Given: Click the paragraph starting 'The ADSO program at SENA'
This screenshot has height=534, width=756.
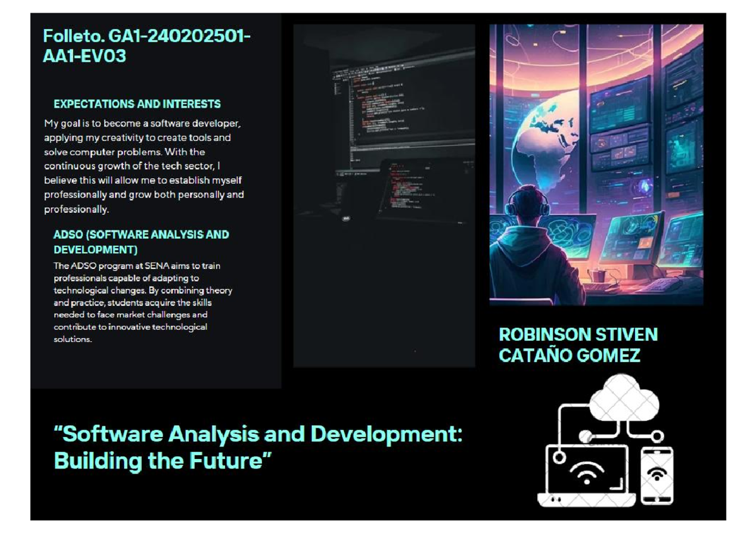Looking at the screenshot, I should 143,302.
